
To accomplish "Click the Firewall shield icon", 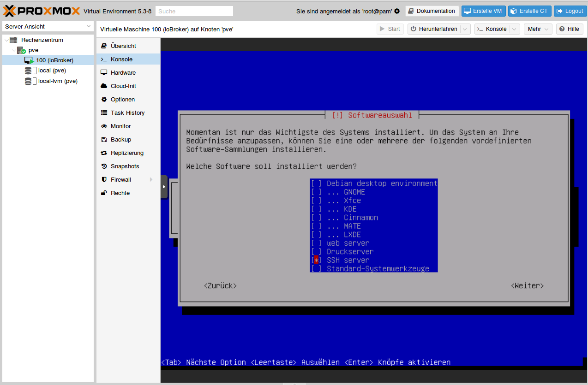I will pyautogui.click(x=104, y=180).
